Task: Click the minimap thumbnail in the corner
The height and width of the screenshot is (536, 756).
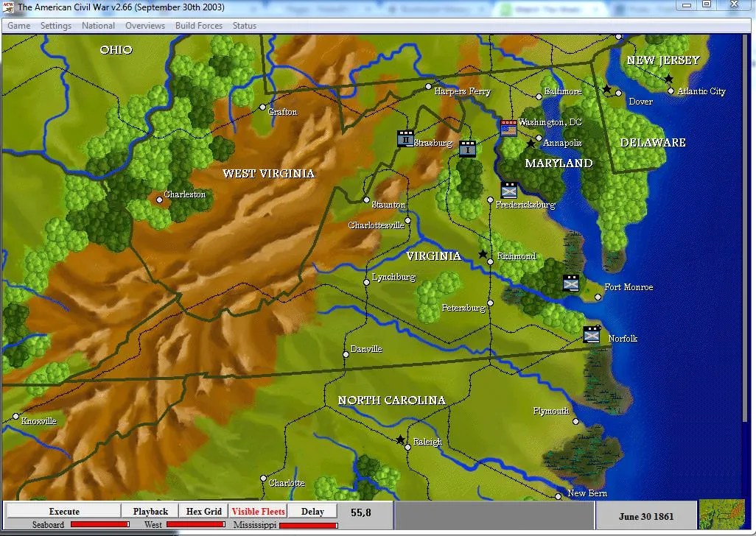Action: click(722, 515)
